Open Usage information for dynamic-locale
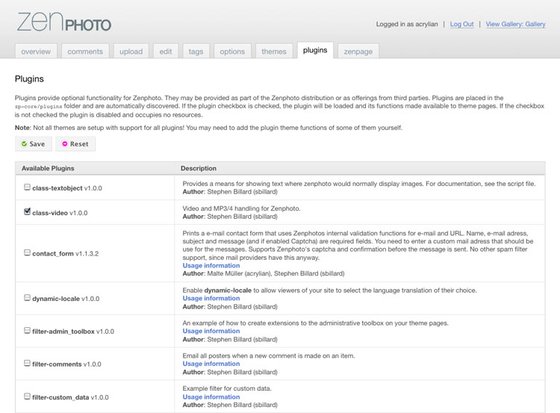 [211, 298]
